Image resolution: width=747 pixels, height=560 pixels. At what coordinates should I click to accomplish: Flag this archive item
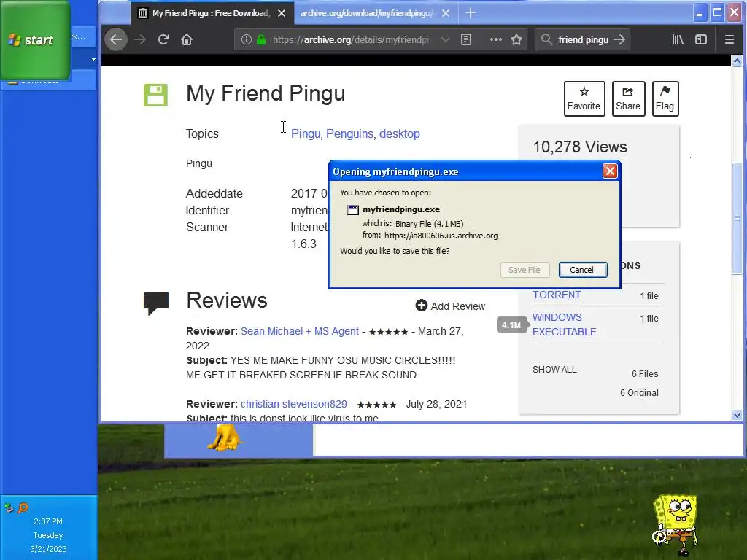click(665, 98)
